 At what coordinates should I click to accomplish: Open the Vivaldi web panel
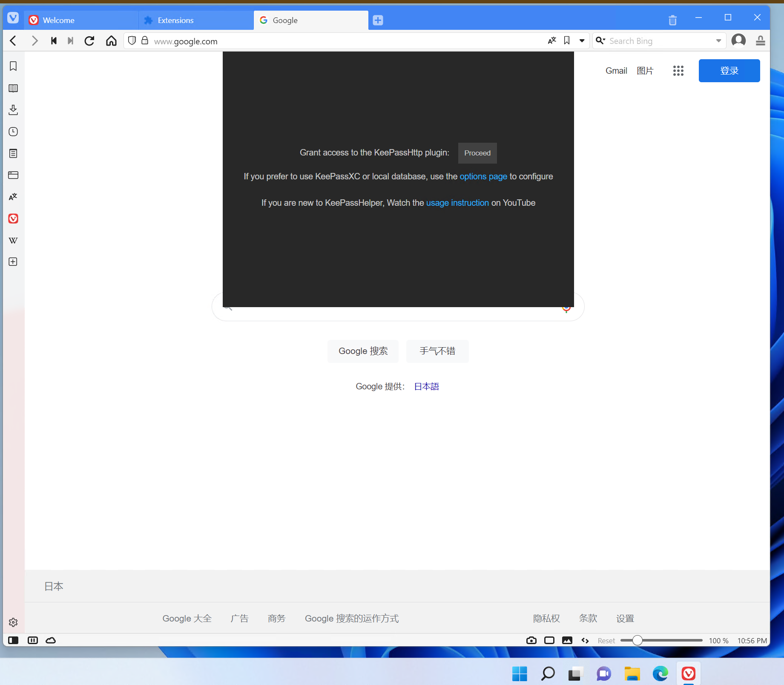tap(13, 219)
